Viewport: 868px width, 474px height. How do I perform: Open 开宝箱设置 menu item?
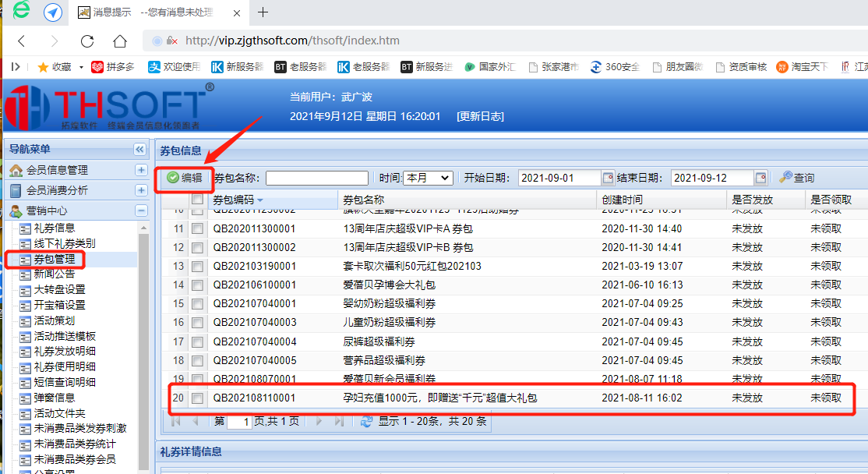point(59,305)
